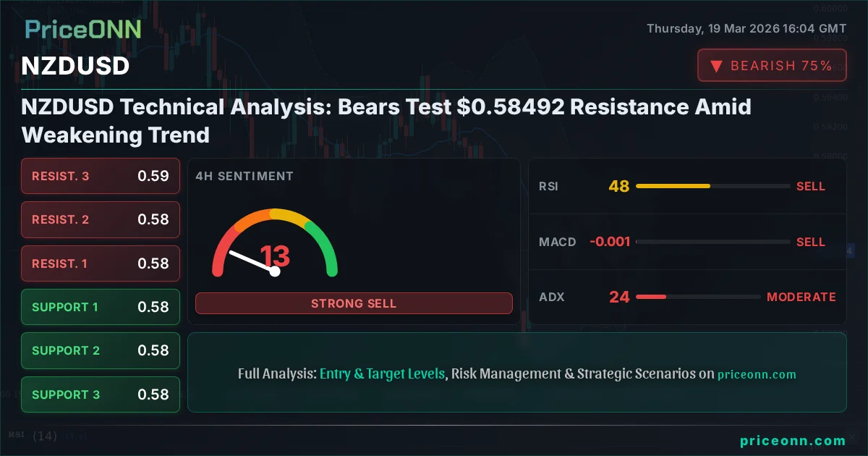The image size is (868, 456).
Task: Click priceonn.com footer link
Action: click(x=793, y=440)
